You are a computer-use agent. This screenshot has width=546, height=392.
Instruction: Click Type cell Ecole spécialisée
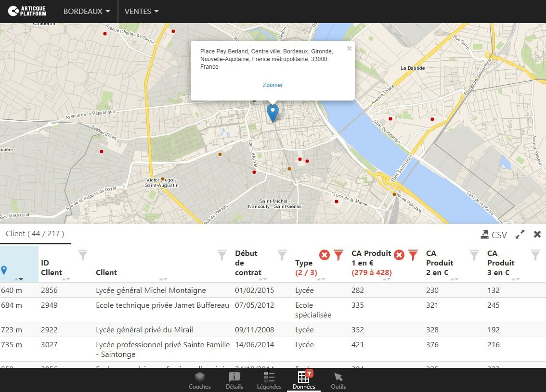click(313, 310)
